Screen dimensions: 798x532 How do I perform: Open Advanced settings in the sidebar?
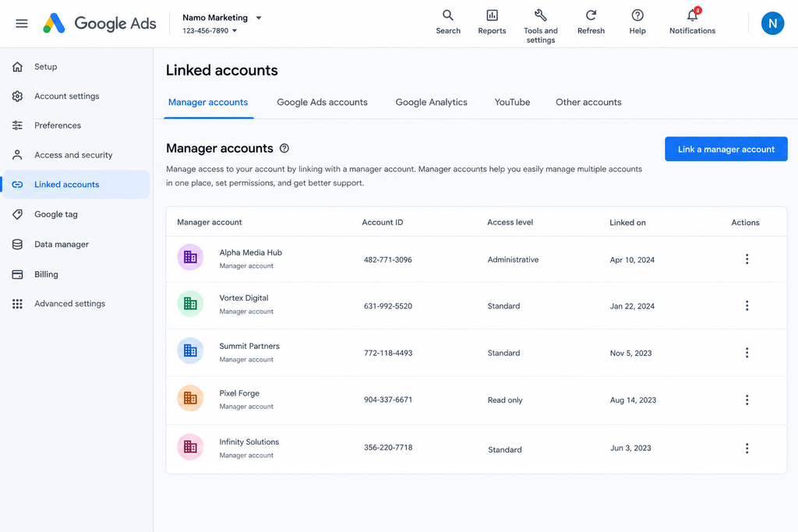[69, 304]
